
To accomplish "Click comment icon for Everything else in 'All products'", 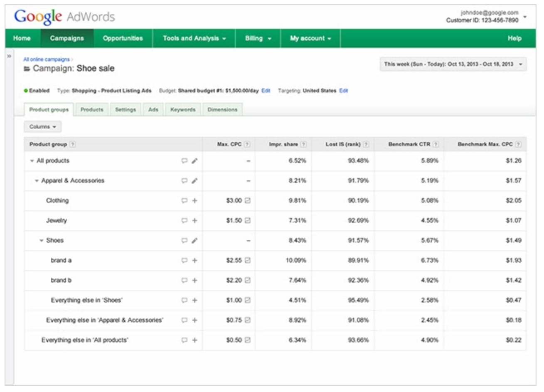I will click(x=184, y=340).
